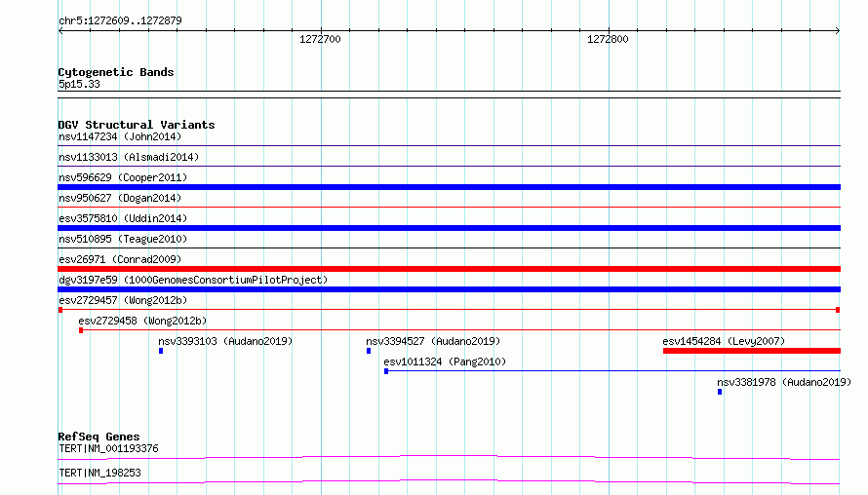
Task: Open the DGV Structural Variants track header
Action: 137,125
